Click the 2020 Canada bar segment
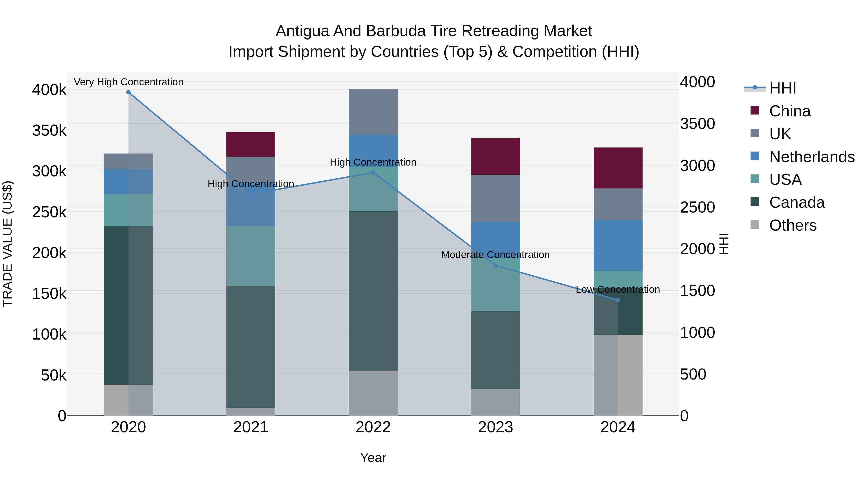This screenshot has height=488, width=868. pyautogui.click(x=128, y=306)
